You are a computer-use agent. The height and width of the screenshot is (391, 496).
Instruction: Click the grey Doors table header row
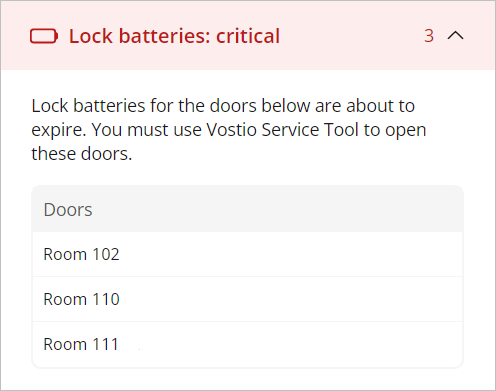[248, 209]
